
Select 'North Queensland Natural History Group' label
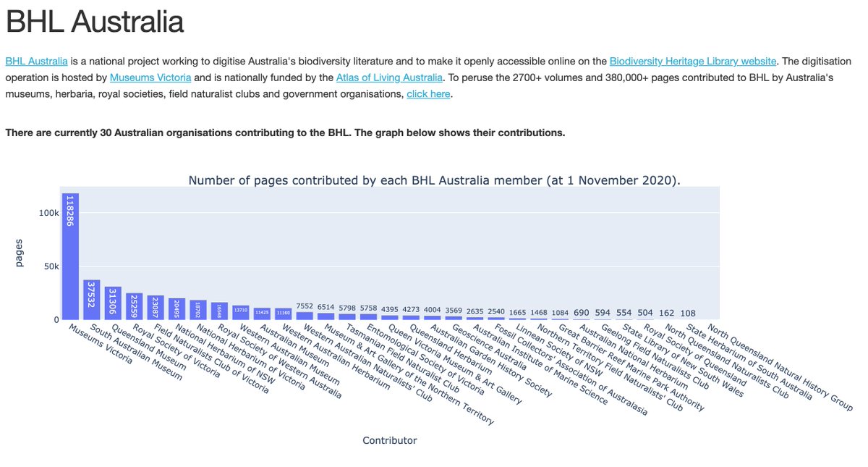tap(780, 368)
